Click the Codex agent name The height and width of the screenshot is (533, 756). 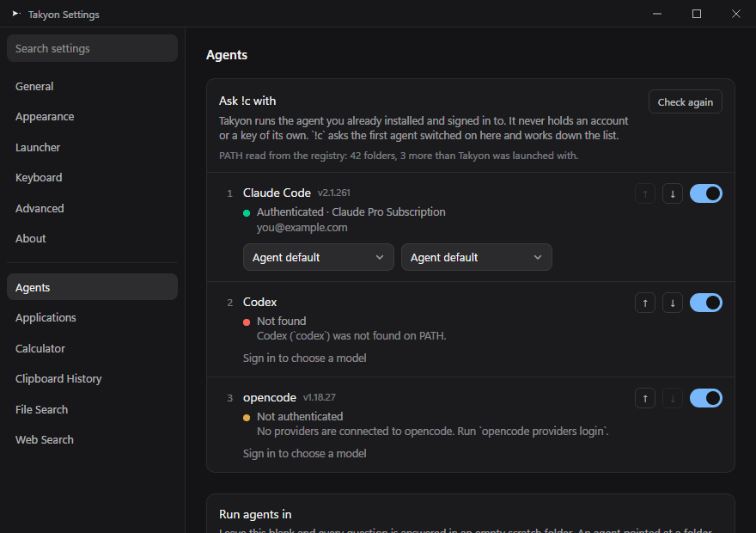coord(259,302)
